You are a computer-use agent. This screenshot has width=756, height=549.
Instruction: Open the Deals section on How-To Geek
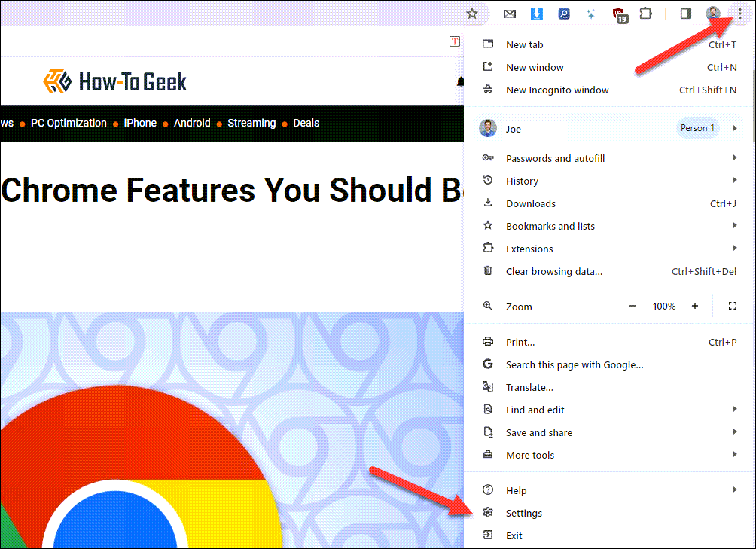click(306, 123)
